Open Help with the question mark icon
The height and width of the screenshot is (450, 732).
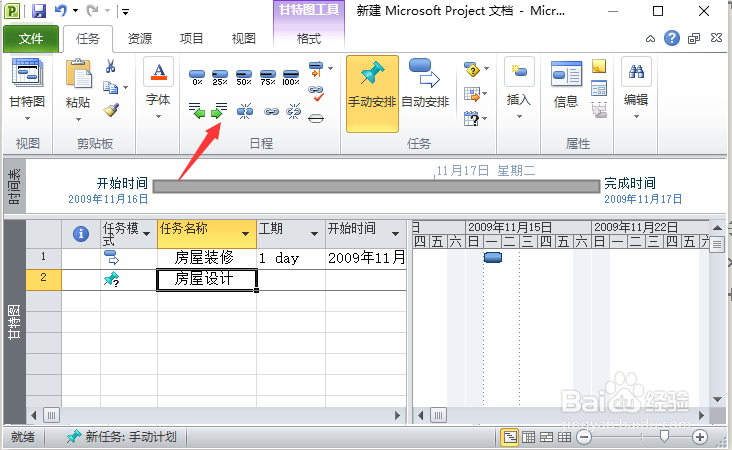672,38
